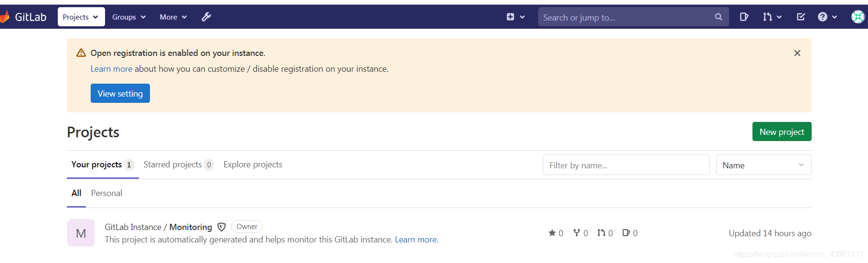Open GitLab Instance / Monitoring project link

(x=159, y=227)
